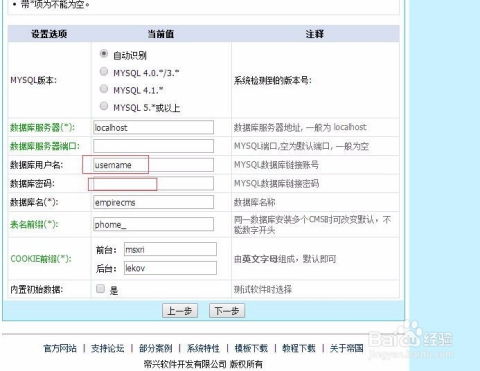Click the 注释 column header

coord(315,34)
